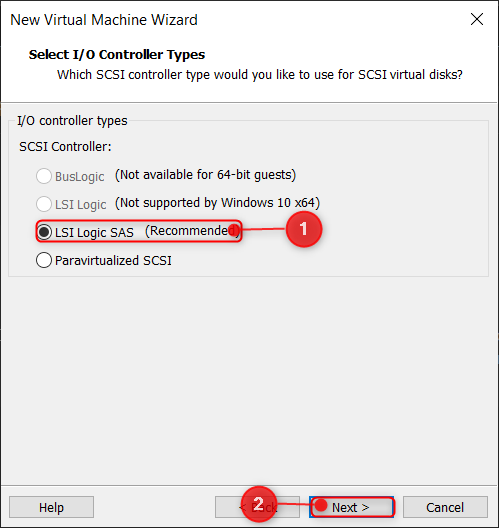Select the LSI Logic SAS radio button
Viewport: 499px width, 528px height.
44,232
